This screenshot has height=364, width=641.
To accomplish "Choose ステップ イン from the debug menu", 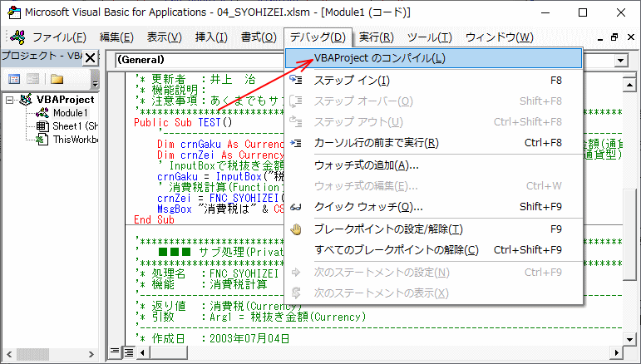I will (433, 81).
